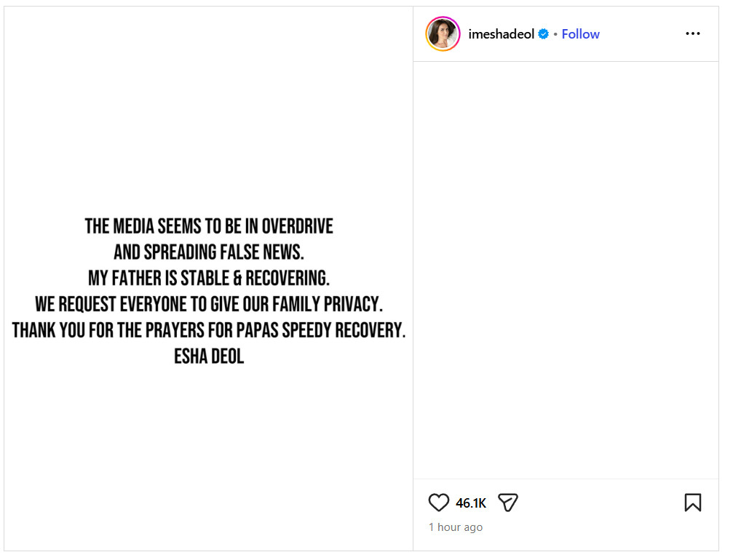Click the "We request everyone to give our family privacy" line
The height and width of the screenshot is (560, 733).
coord(209,304)
